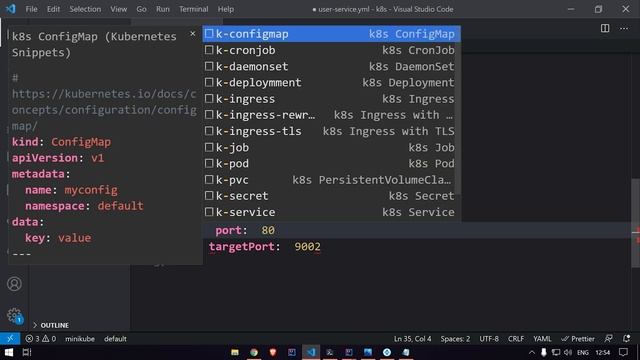Open the Photos app taskbar icon

(368, 352)
